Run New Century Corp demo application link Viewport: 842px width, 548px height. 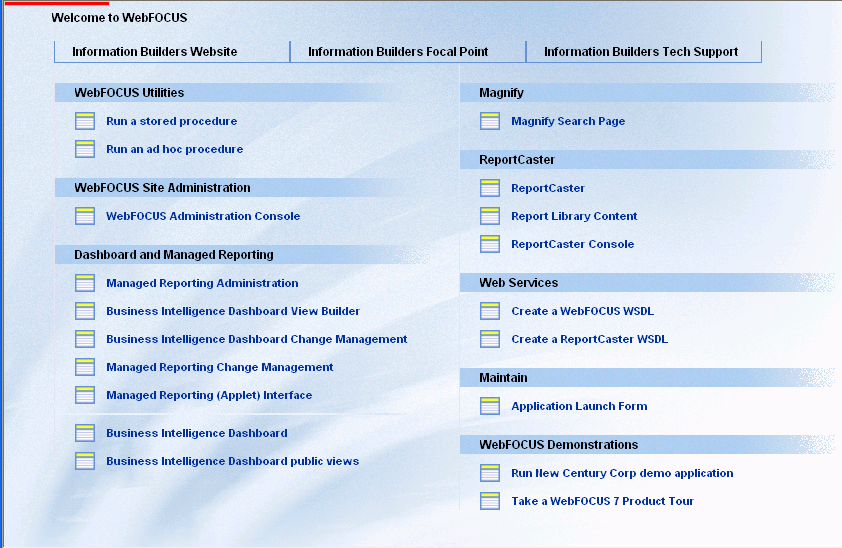point(622,473)
